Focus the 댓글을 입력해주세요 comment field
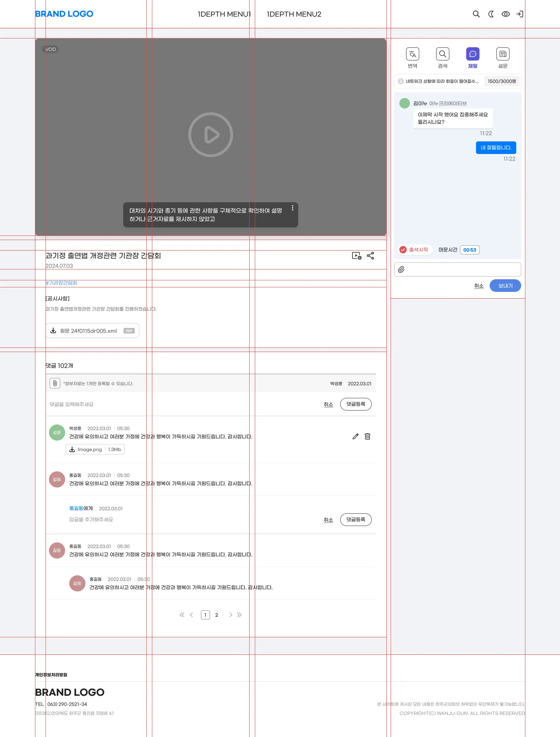560x737 pixels. coord(71,404)
